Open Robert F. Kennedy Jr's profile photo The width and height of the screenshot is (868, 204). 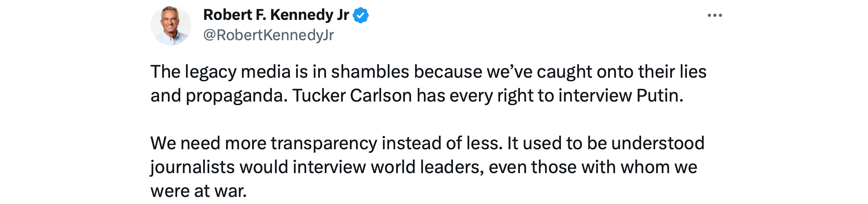pyautogui.click(x=171, y=26)
